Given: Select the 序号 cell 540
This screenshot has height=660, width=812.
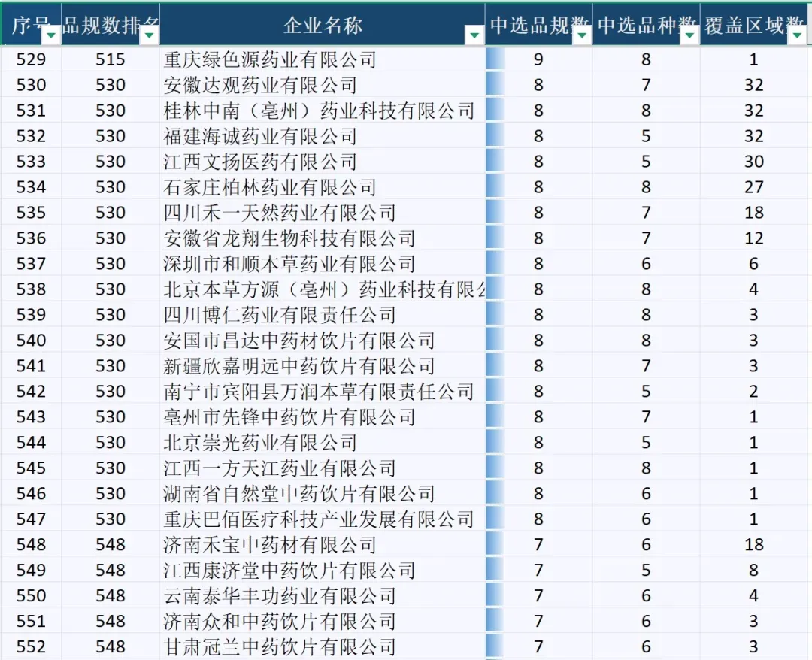Looking at the screenshot, I should tap(31, 340).
